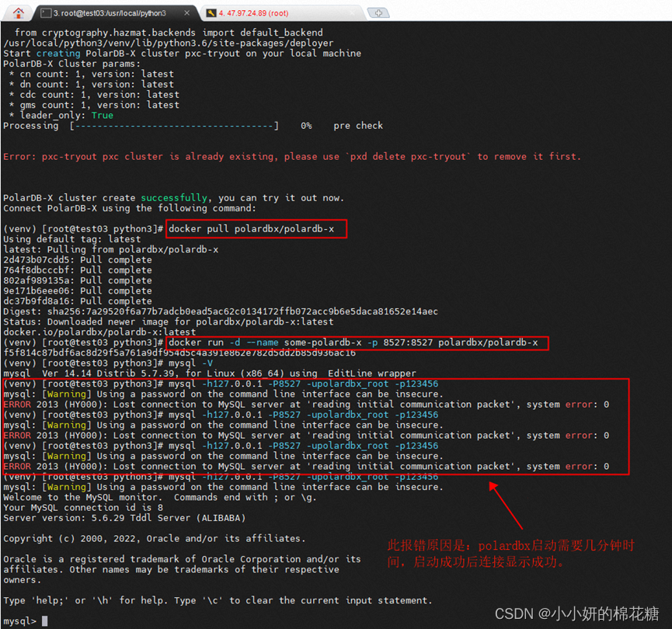Click the 'mysql Ver 14.14 Distrib 5.7.39' line
Image resolution: width=672 pixels, height=629 pixels.
(x=210, y=374)
